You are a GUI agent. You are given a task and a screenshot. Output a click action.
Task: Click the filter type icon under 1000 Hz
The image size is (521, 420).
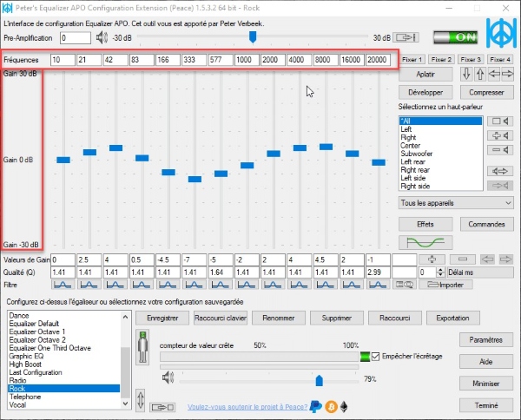pyautogui.click(x=247, y=285)
